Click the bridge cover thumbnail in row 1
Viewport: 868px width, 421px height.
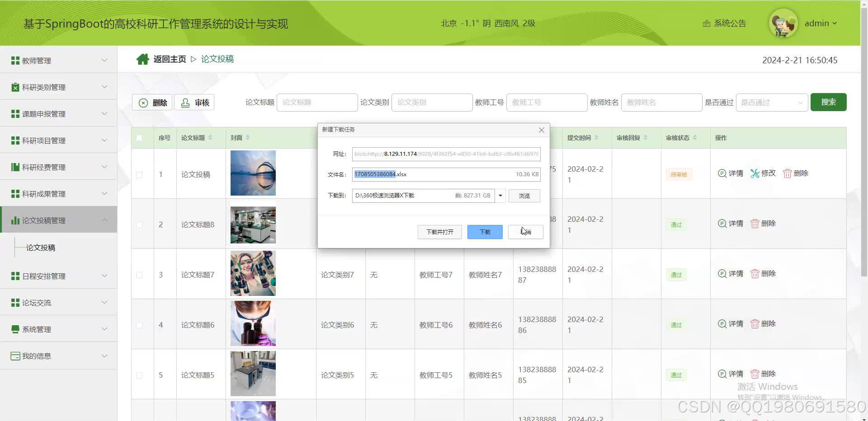click(253, 173)
